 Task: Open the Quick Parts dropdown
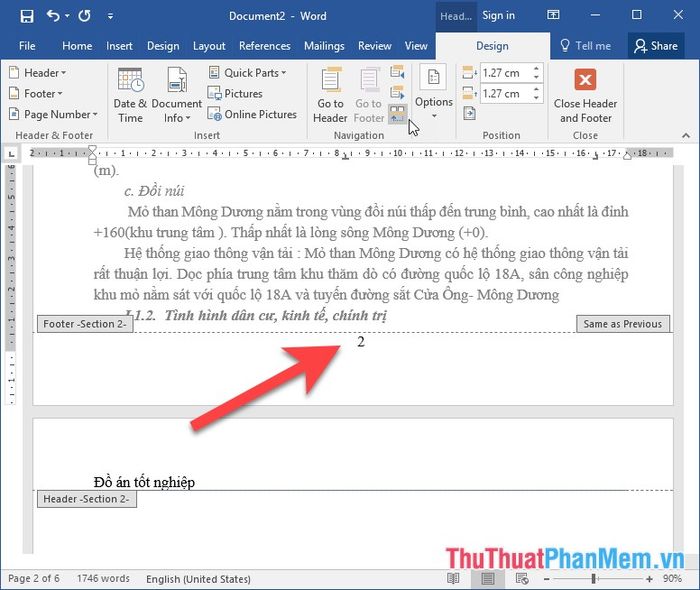click(x=247, y=73)
